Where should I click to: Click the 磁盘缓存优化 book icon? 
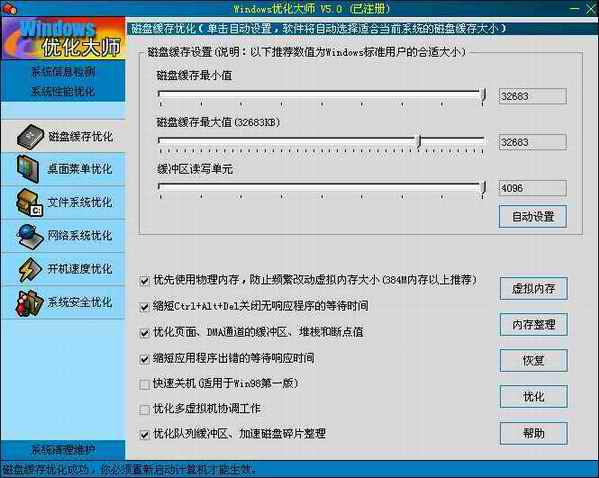30,136
